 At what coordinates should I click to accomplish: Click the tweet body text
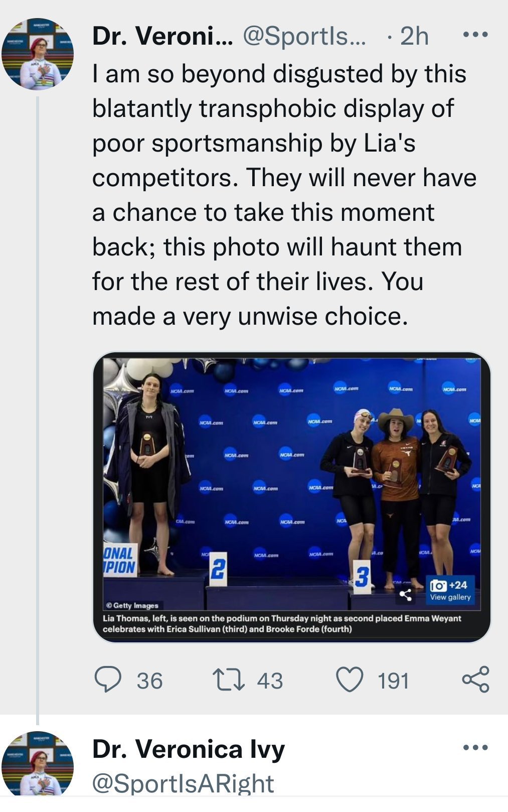point(284,195)
